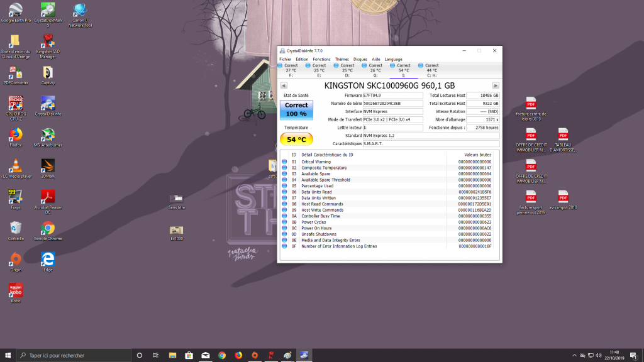
Task: Open the kc1000 desktop file
Action: tap(177, 233)
